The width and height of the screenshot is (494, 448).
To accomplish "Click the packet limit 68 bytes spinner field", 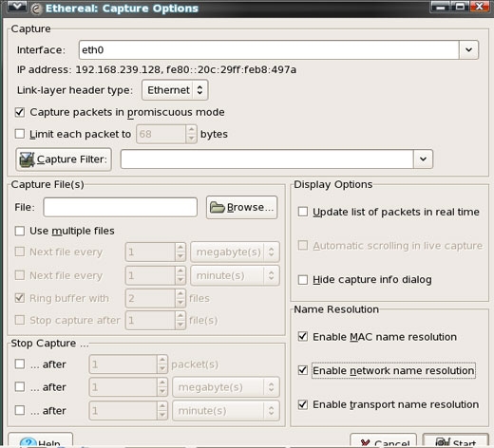I will [166, 134].
